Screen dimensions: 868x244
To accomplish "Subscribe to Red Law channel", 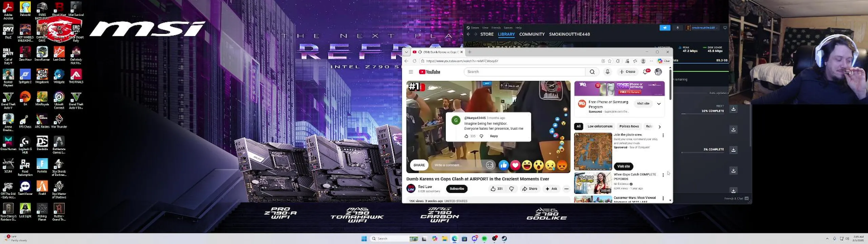I will pyautogui.click(x=457, y=189).
